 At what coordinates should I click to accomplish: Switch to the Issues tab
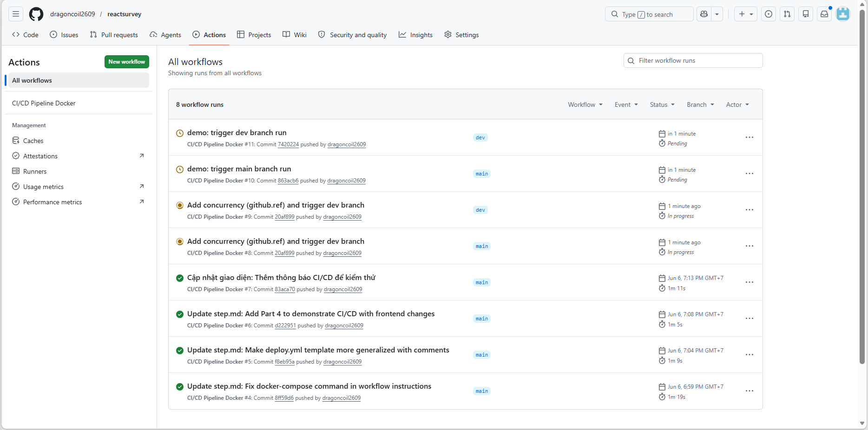pyautogui.click(x=64, y=35)
